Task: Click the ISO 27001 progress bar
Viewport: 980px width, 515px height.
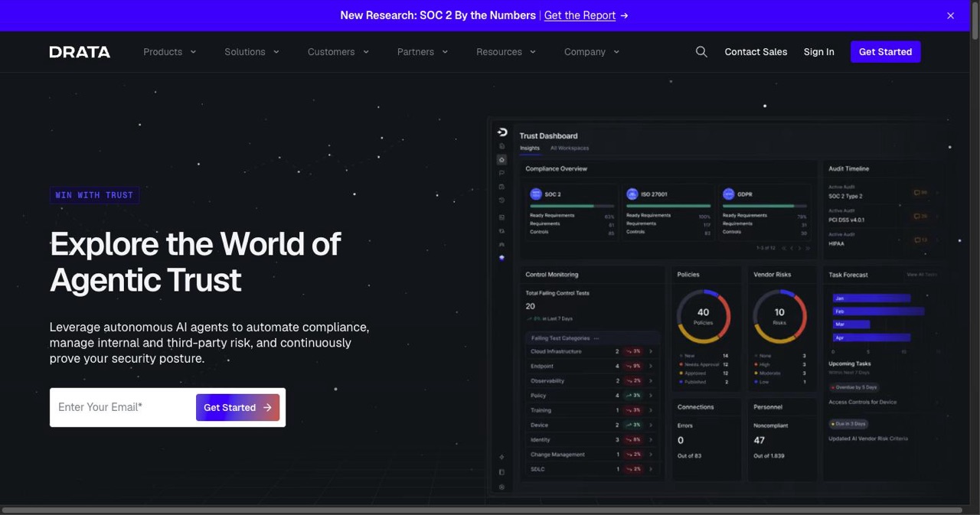Action: coord(668,206)
